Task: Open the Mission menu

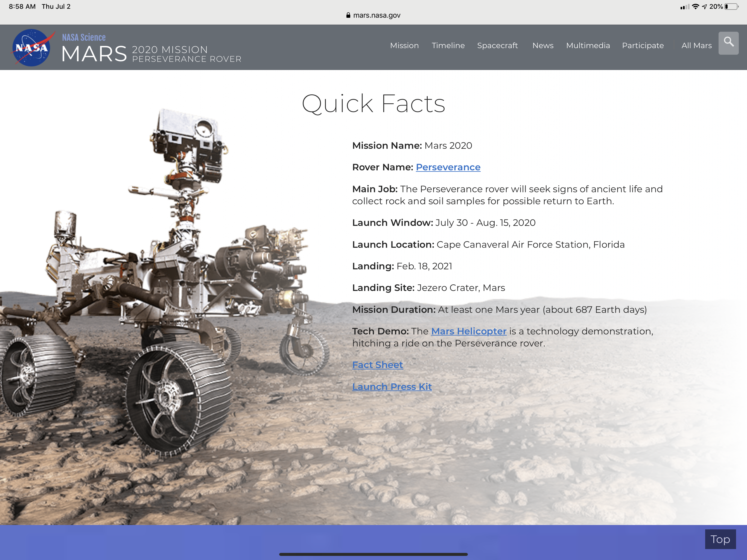Action: (x=404, y=46)
